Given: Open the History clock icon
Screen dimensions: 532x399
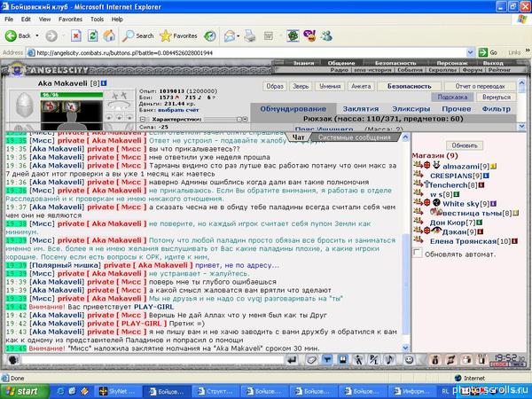Looking at the screenshot, I should pyautogui.click(x=210, y=35).
